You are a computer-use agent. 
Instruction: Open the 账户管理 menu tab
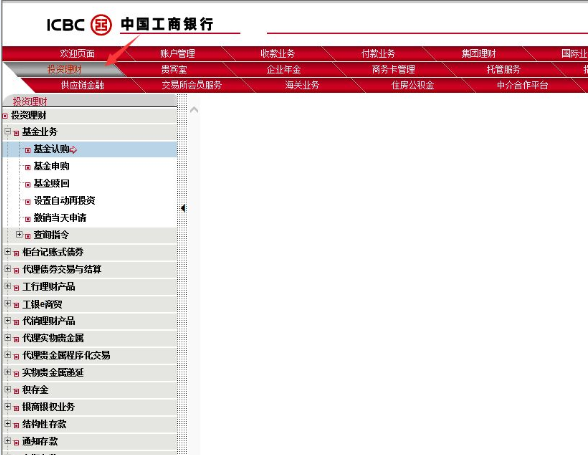(177, 54)
